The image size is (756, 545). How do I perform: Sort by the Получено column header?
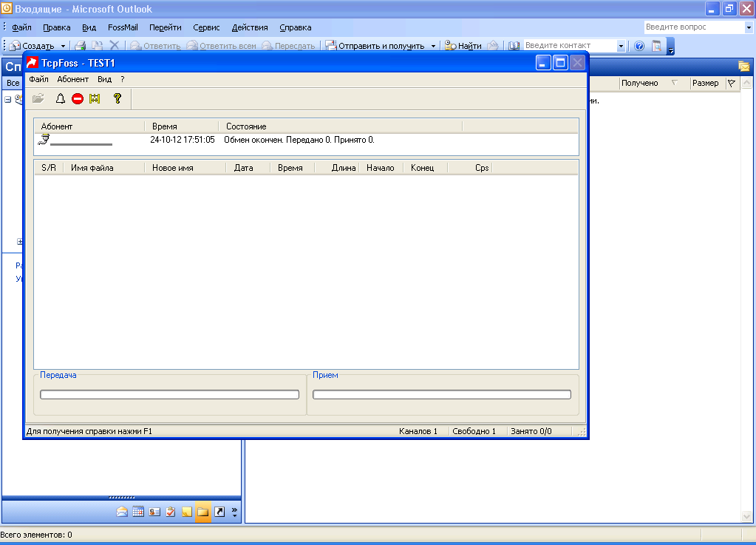(x=640, y=83)
